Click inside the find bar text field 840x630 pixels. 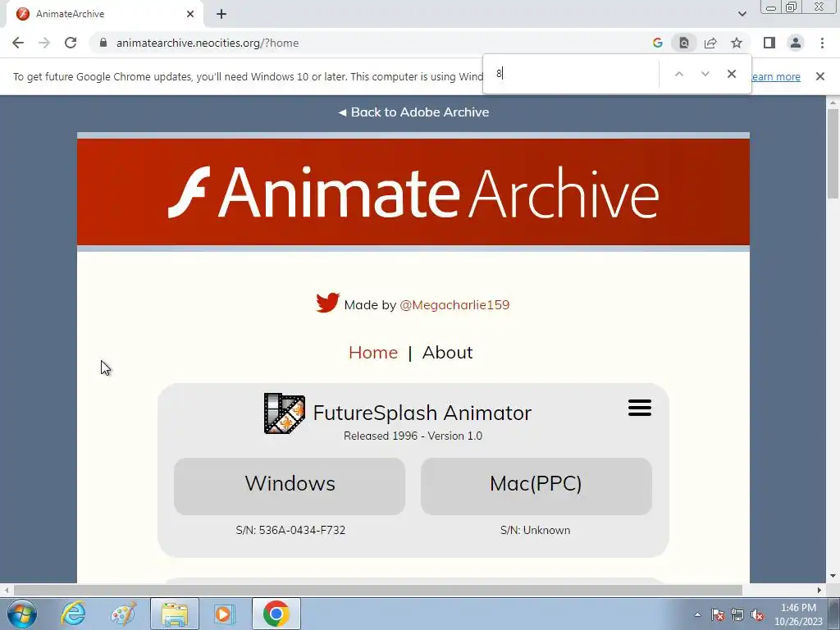tap(573, 74)
